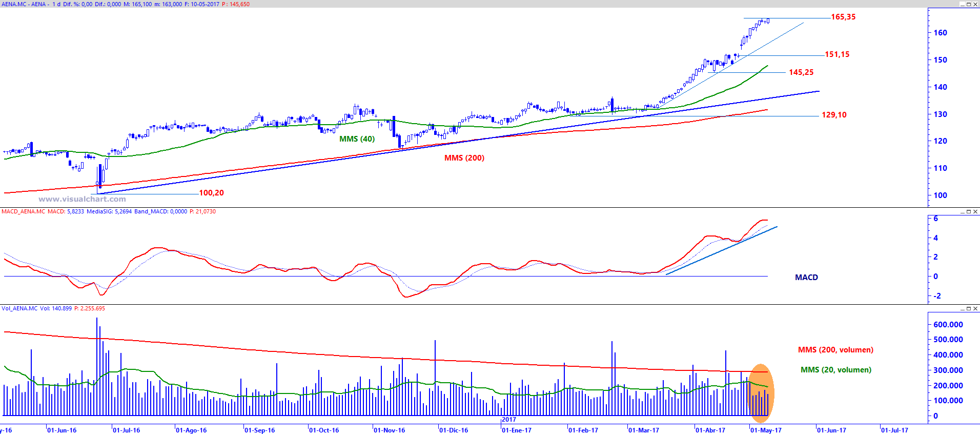Maximize the Vol_AENA.MC volume pane

click(x=969, y=308)
